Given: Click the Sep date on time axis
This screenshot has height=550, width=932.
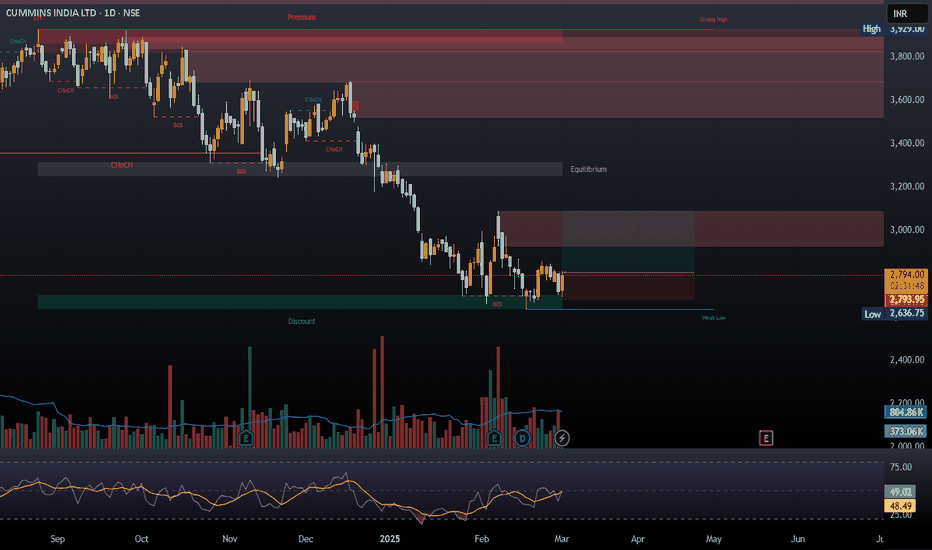Looking at the screenshot, I should point(58,539).
